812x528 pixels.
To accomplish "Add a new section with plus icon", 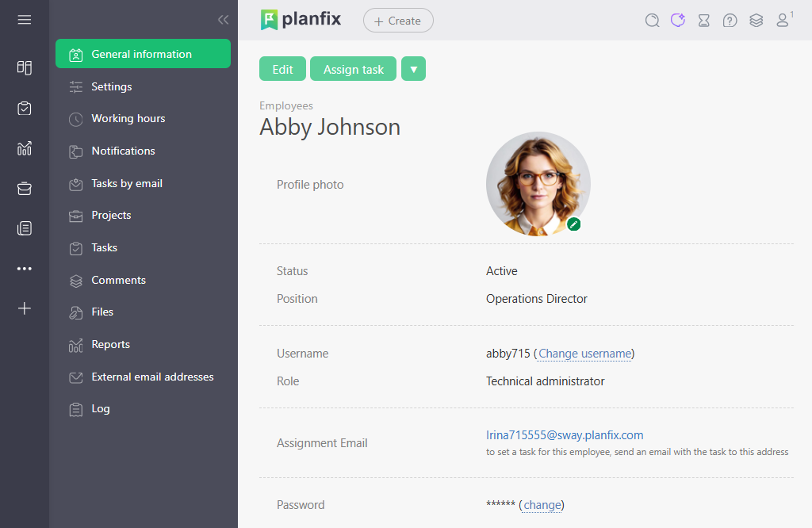I will (25, 308).
